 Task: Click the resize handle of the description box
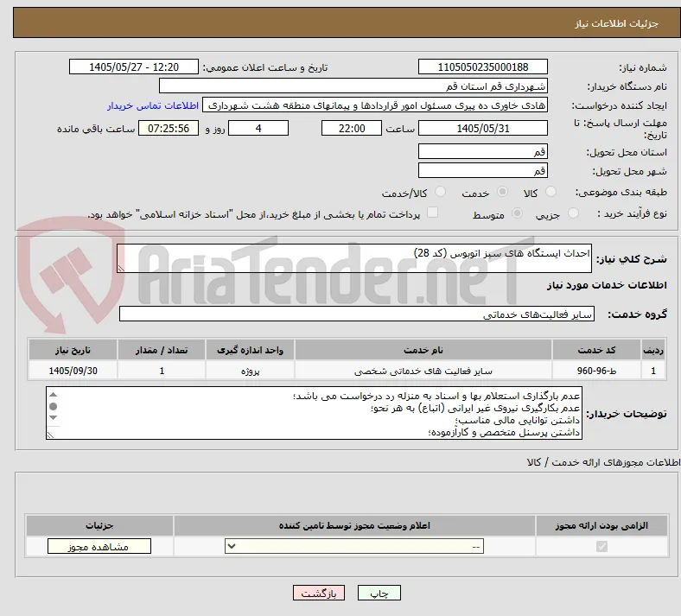121,269
